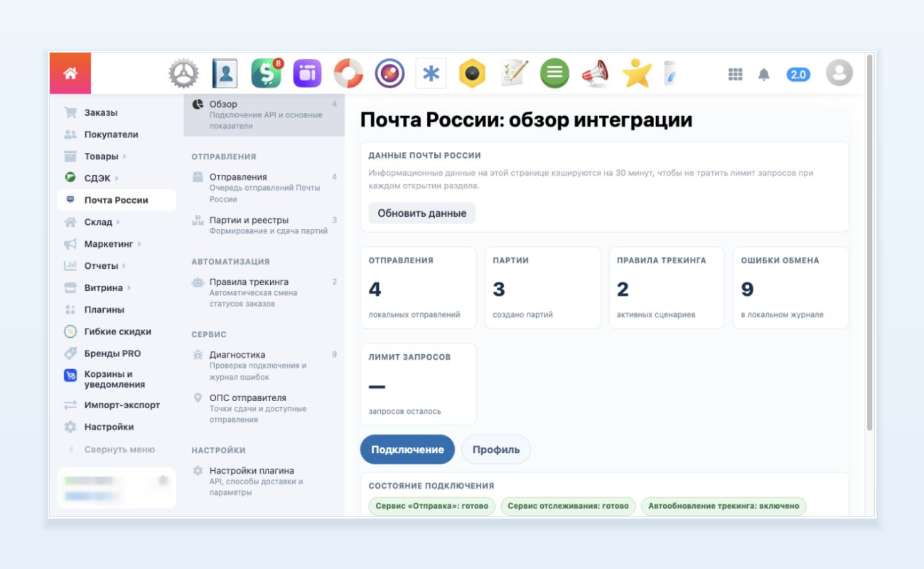Image resolution: width=924 pixels, height=569 pixels.
Task: Open the green circle list app icon
Action: (554, 73)
